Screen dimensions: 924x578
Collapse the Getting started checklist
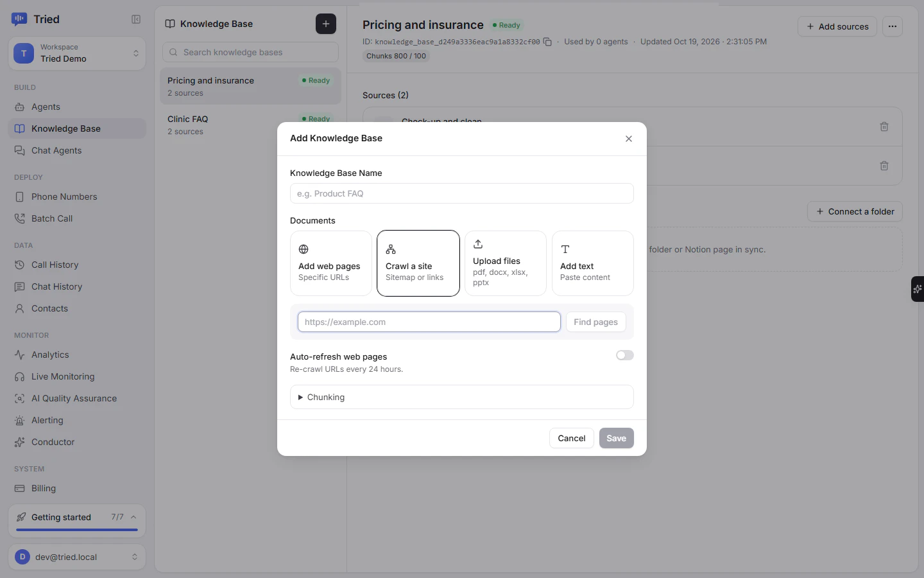point(133,517)
